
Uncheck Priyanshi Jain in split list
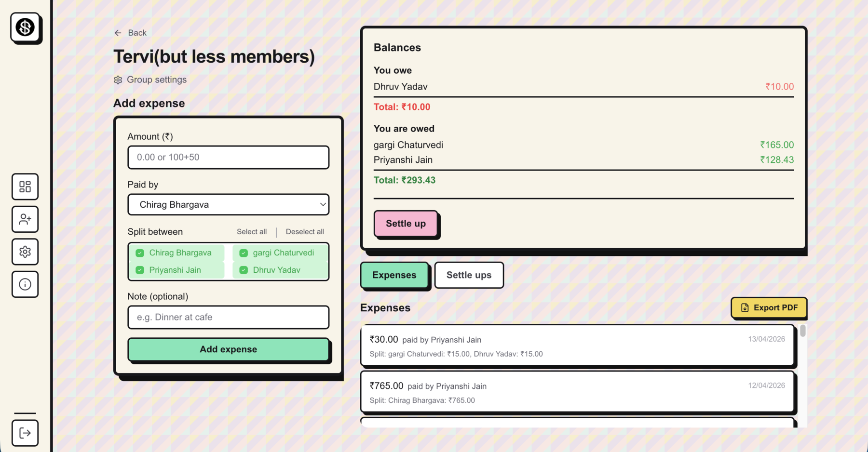pos(140,270)
